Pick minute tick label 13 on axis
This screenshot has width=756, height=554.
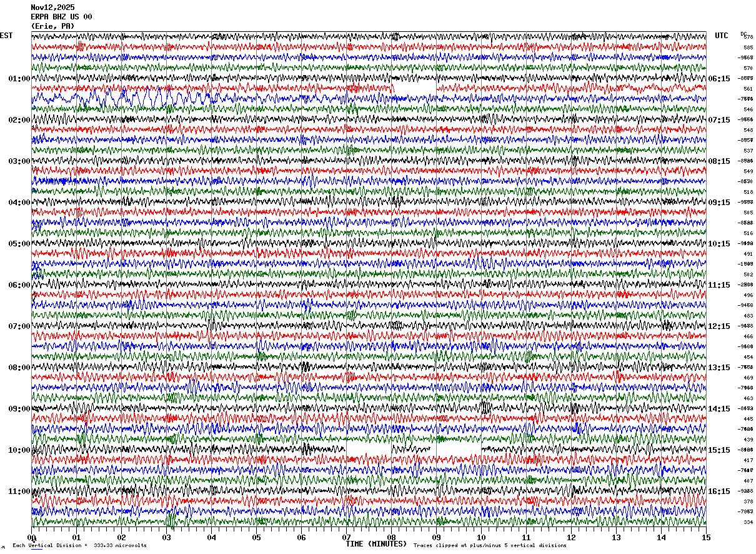(617, 537)
